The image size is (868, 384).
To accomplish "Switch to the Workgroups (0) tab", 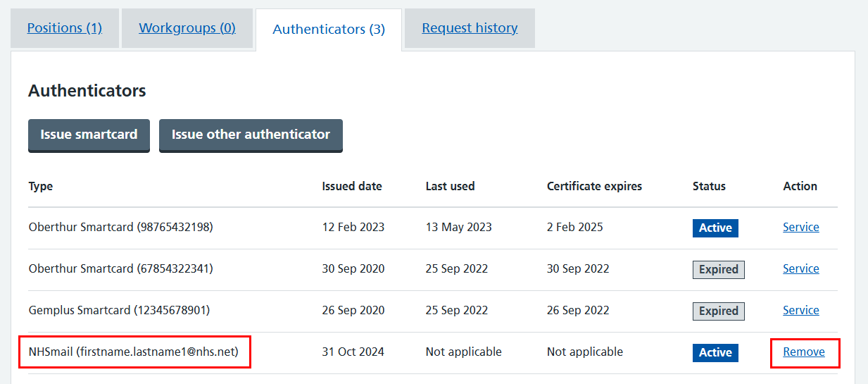I will pos(187,28).
